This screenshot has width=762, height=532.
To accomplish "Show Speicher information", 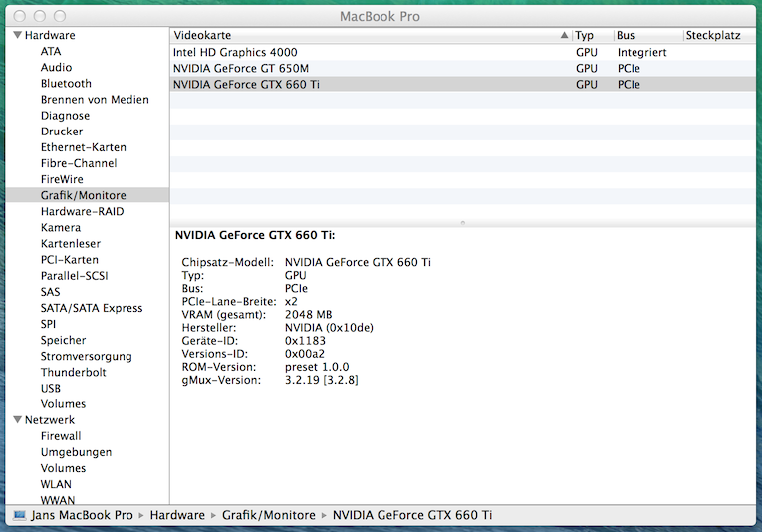I will click(x=63, y=340).
